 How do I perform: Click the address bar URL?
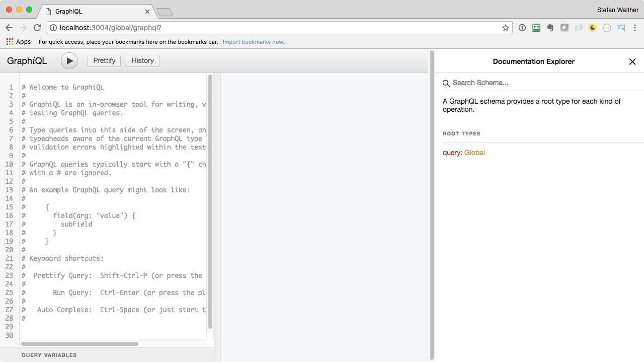tap(111, 28)
